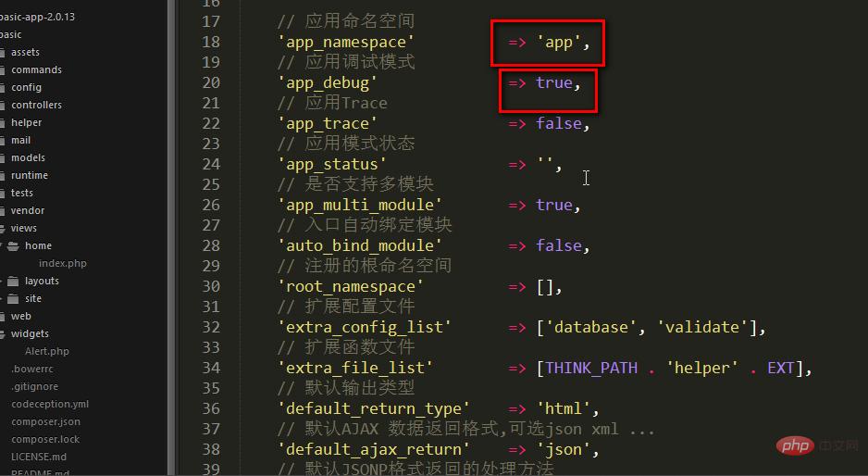Select the controllers folder
Viewport: 868px width, 476px height.
tap(36, 105)
